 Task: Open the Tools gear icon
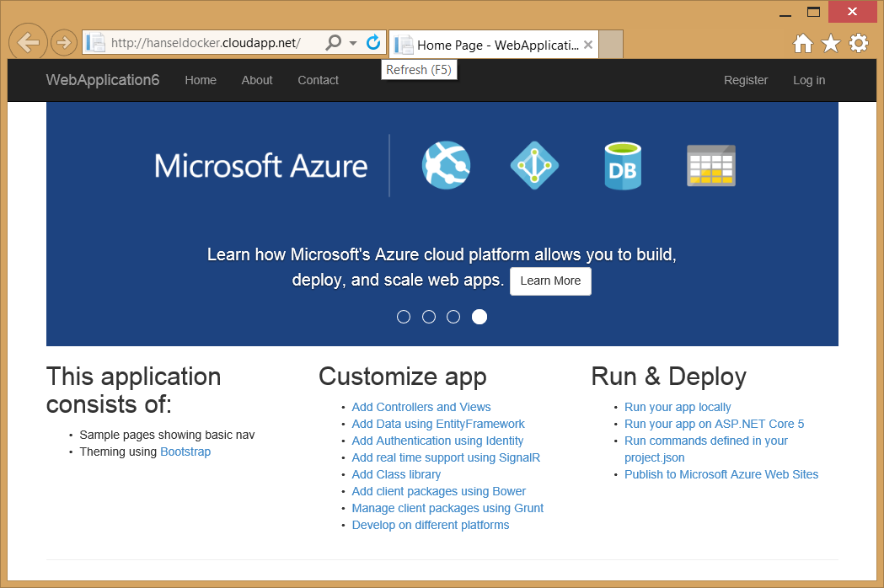coord(859,43)
